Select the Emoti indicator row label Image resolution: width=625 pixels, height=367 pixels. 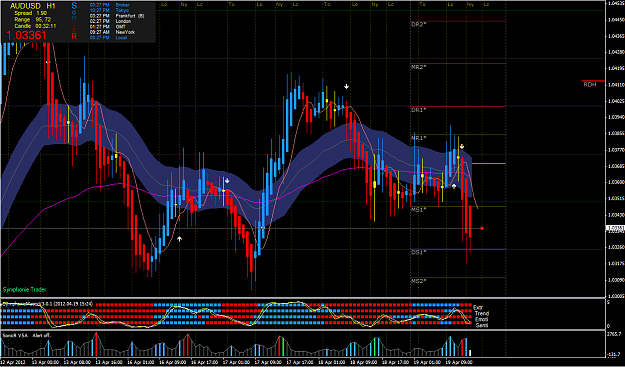[482, 320]
